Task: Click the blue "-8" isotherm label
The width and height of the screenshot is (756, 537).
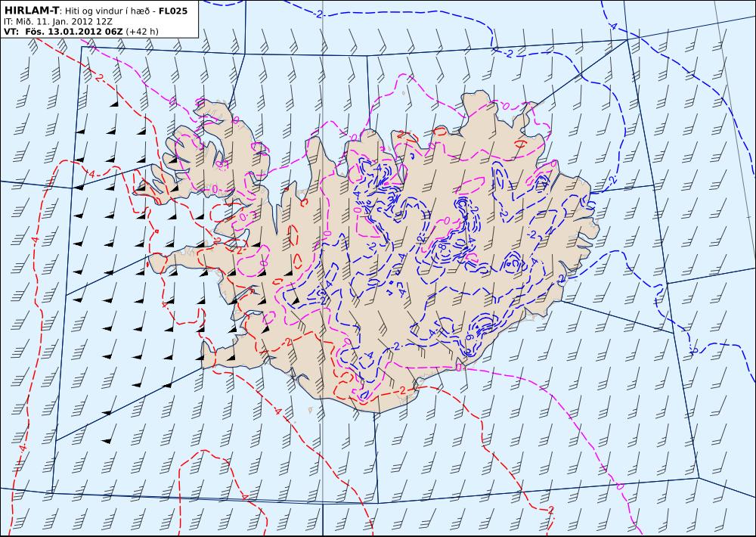Action: coord(442,246)
